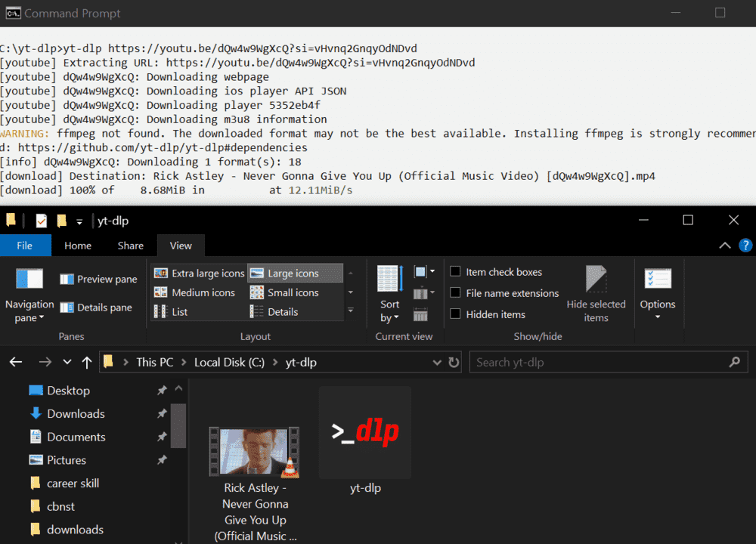Open the File menu tab
756x544 pixels.
point(25,246)
